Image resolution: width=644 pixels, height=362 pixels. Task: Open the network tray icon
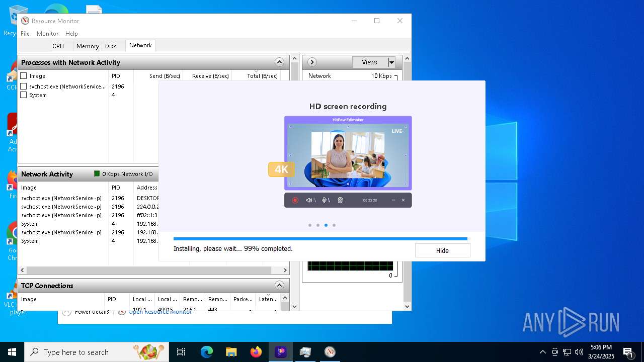pos(567,352)
